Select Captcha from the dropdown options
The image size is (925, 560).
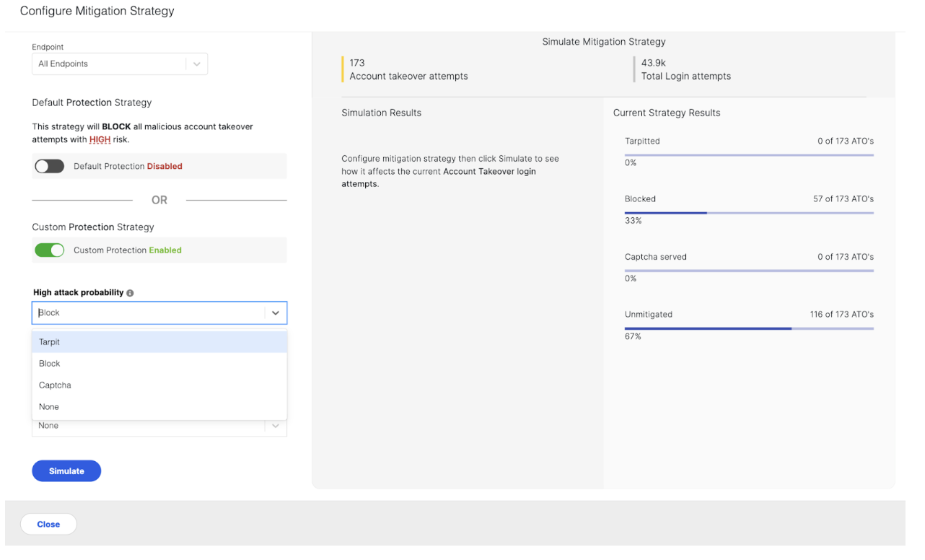click(x=55, y=385)
